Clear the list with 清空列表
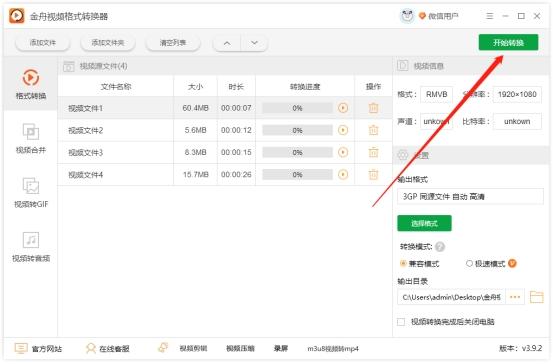The width and height of the screenshot is (553, 364). [173, 43]
